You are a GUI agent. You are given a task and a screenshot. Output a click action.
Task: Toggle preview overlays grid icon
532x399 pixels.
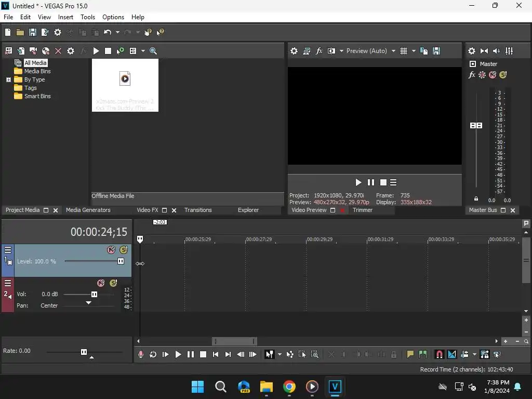403,51
